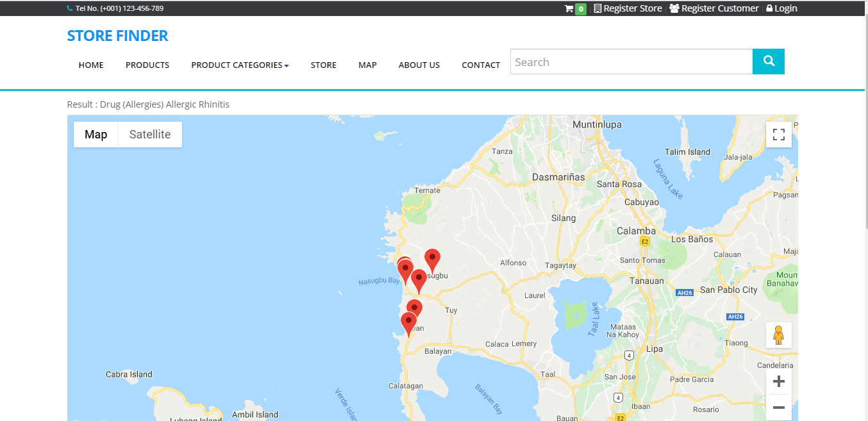Click the Store Finder logo
The image size is (868, 421).
pos(118,36)
